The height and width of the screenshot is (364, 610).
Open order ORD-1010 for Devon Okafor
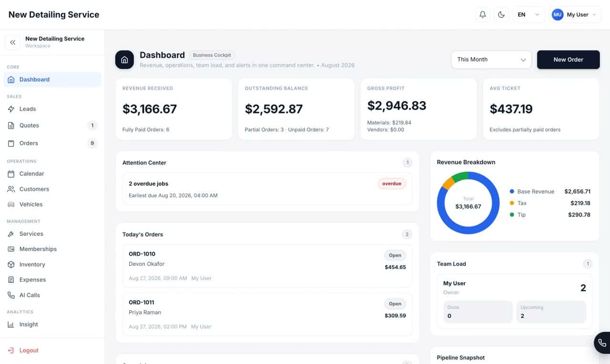[x=267, y=266]
